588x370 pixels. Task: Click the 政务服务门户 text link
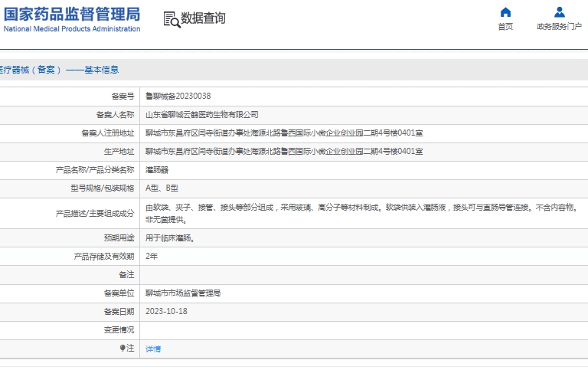pyautogui.click(x=559, y=27)
